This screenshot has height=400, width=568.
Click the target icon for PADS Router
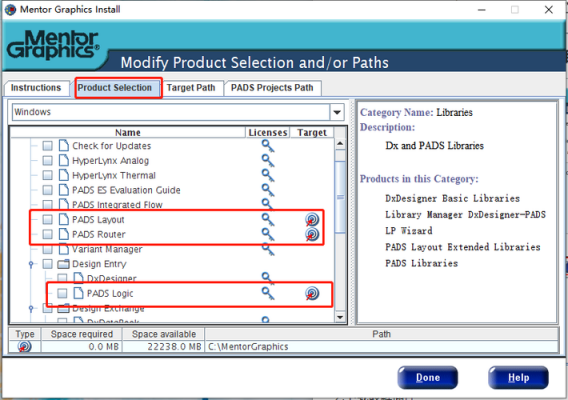(312, 234)
